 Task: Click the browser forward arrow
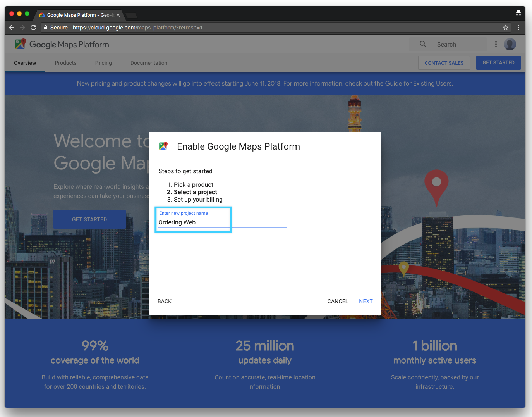(x=22, y=28)
